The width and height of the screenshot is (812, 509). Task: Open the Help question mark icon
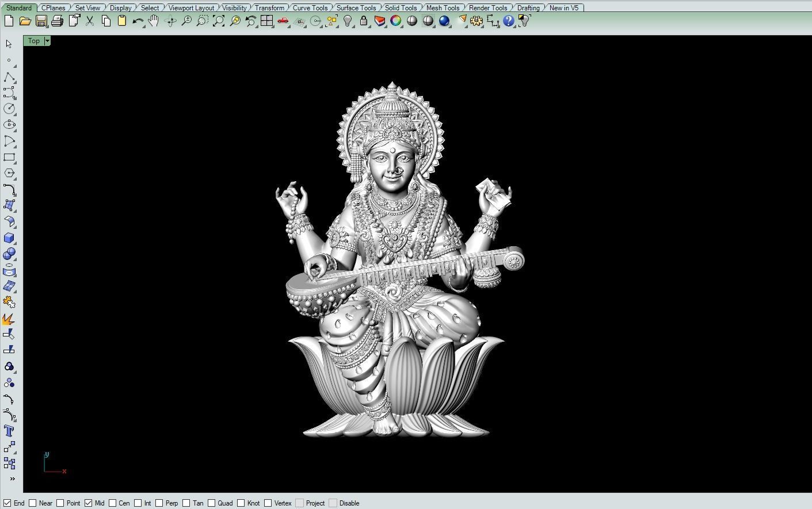coord(509,21)
